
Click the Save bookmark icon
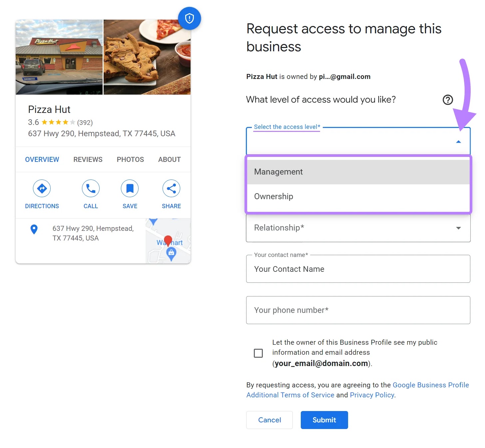coord(130,189)
